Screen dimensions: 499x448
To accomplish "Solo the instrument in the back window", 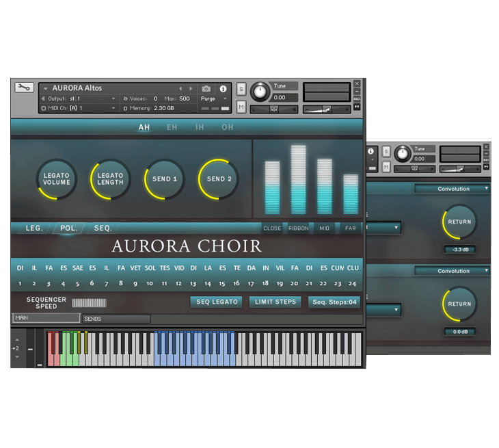I will (386, 152).
